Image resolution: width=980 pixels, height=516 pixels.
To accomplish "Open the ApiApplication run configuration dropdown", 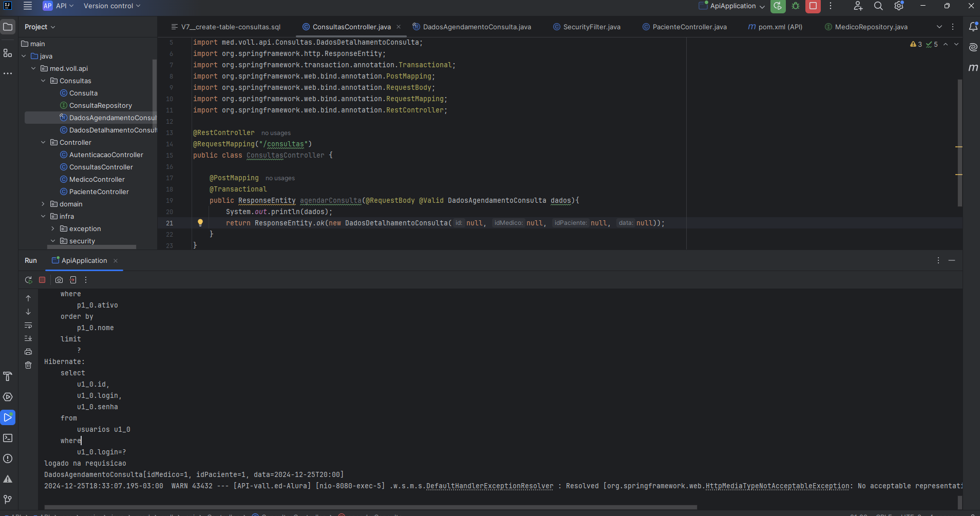I will [x=732, y=6].
